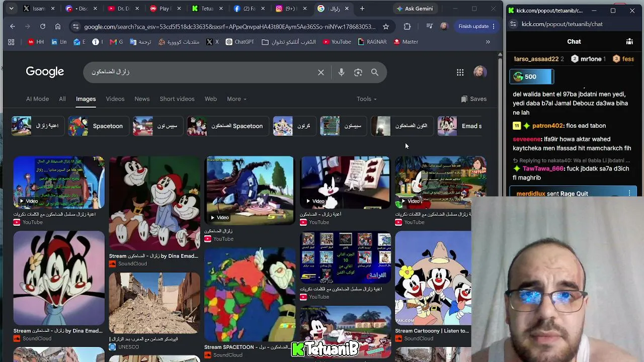
Task: Open the Saves collection
Action: click(x=473, y=99)
